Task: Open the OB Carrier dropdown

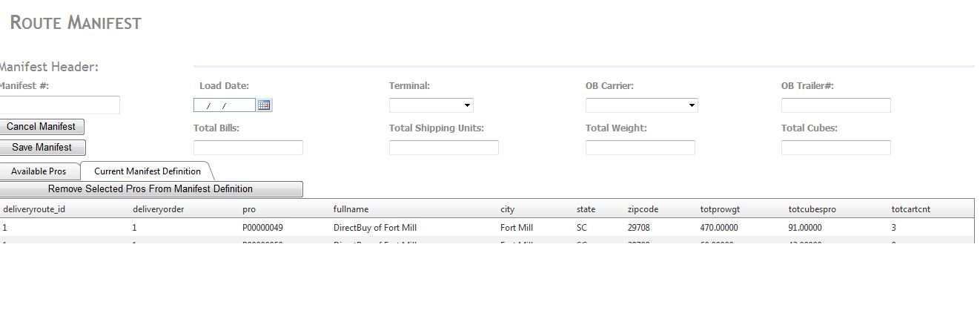Action: 641,105
